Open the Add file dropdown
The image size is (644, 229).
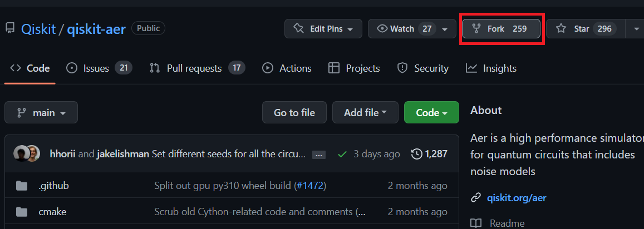[365, 112]
